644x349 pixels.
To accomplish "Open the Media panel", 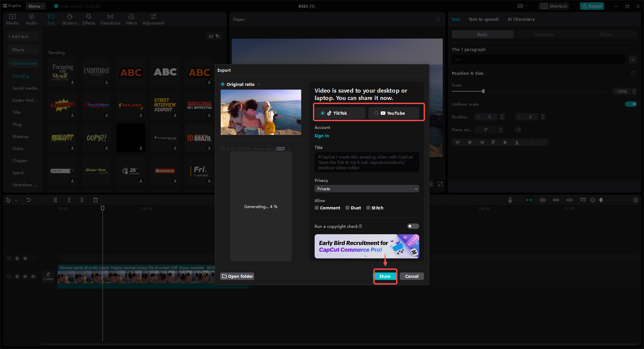I will [x=12, y=19].
